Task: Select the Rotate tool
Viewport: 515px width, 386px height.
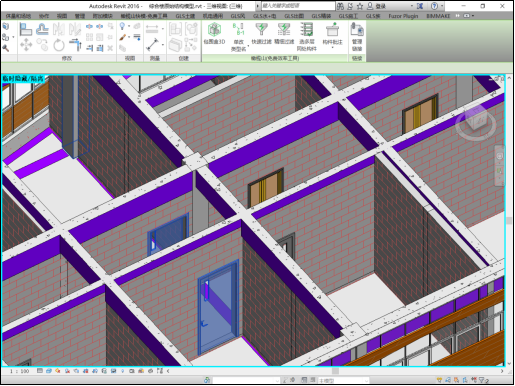Action: (x=59, y=45)
